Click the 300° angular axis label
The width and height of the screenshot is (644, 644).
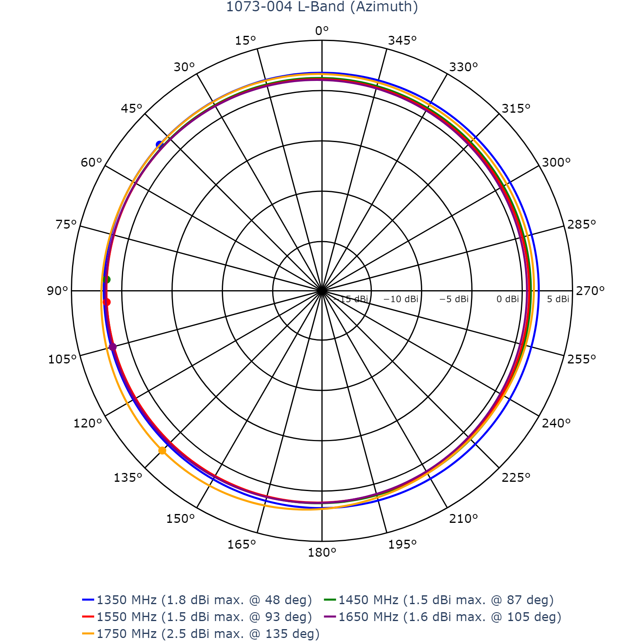coord(557,163)
